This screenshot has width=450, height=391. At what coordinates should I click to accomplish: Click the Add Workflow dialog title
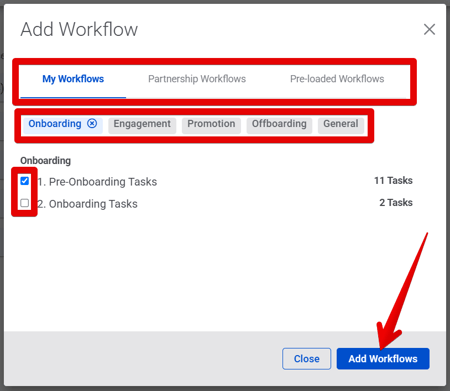coord(79,29)
